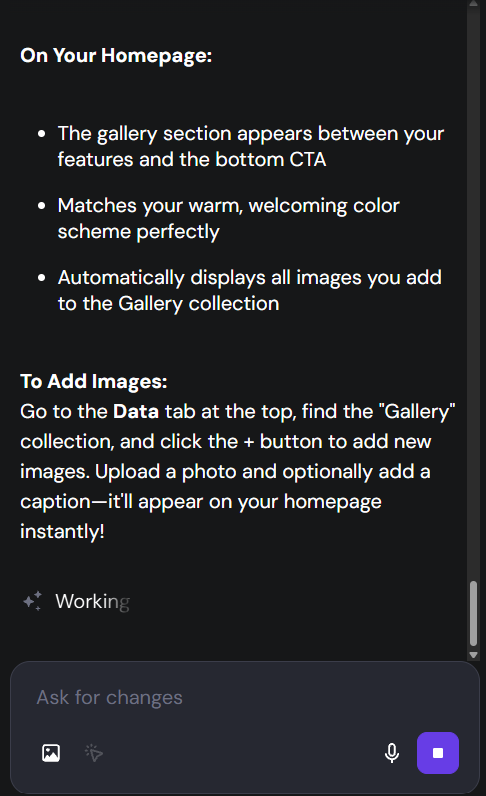Click the Working status text
The height and width of the screenshot is (796, 486).
coord(92,602)
